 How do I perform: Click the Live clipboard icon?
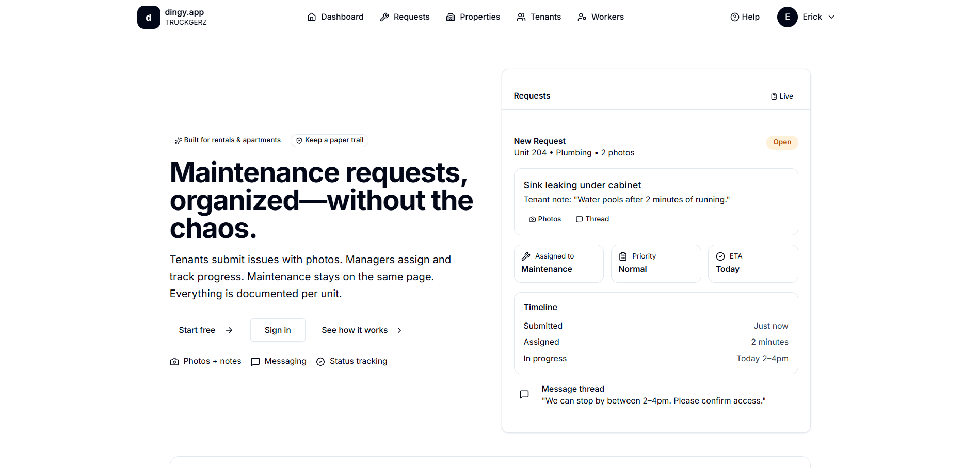tap(773, 96)
